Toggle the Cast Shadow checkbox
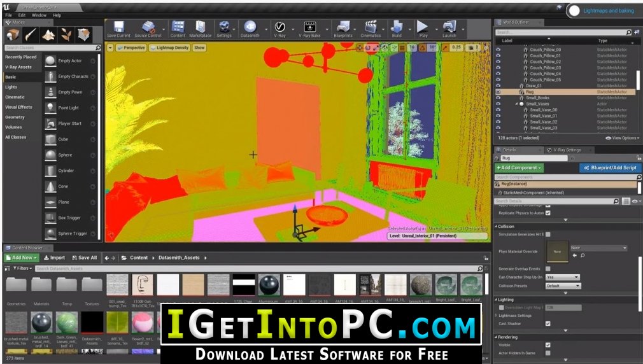643x364 pixels. [x=548, y=323]
